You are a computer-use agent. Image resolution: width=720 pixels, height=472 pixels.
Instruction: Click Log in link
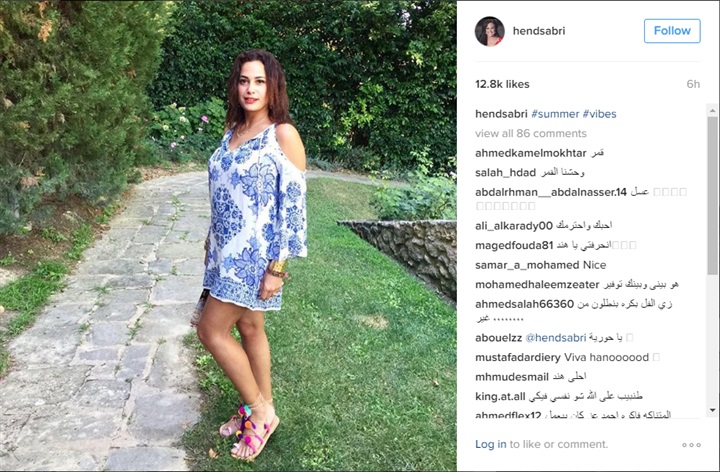pos(490,444)
